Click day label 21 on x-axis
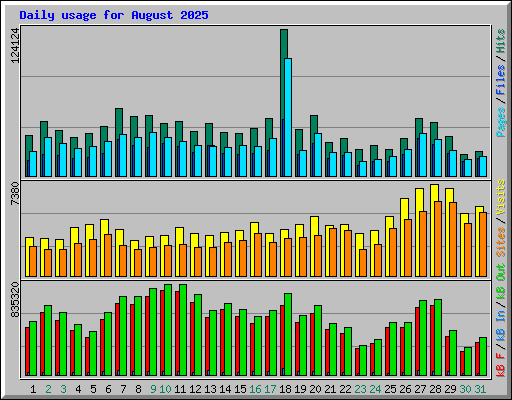This screenshot has width=512, height=400. coord(330,389)
